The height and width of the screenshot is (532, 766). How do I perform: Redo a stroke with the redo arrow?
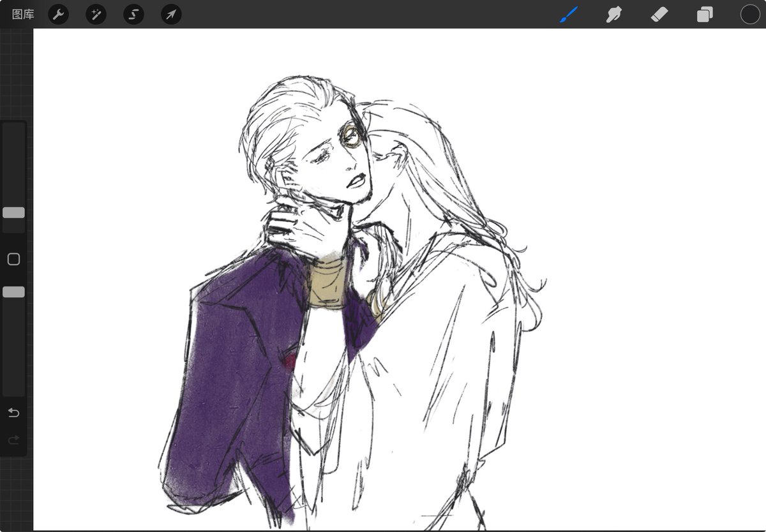pyautogui.click(x=13, y=440)
